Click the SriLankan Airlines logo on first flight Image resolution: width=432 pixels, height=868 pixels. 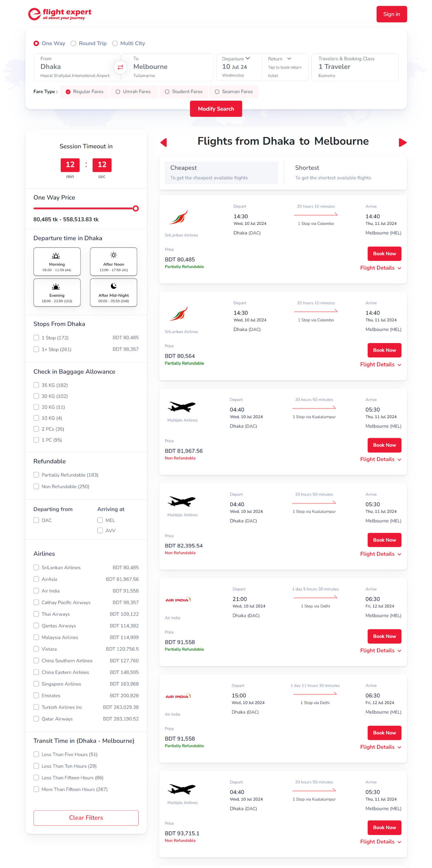point(181,217)
